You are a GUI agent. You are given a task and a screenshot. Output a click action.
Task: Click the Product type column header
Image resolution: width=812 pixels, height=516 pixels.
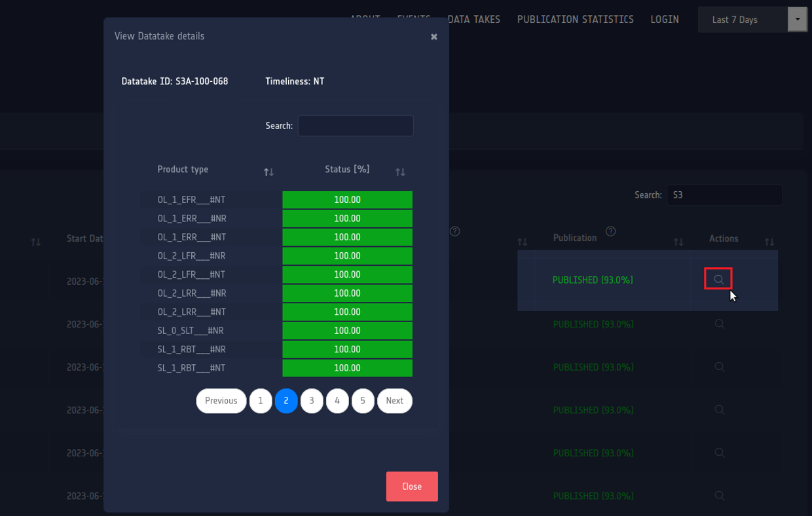pyautogui.click(x=183, y=169)
